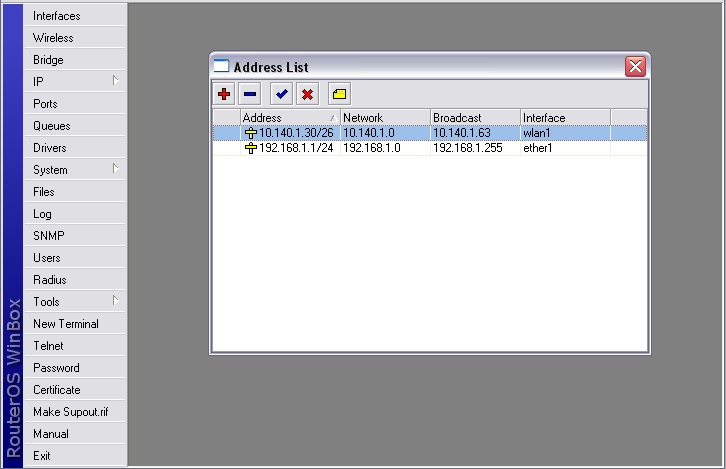Close the Address List window

tap(635, 67)
